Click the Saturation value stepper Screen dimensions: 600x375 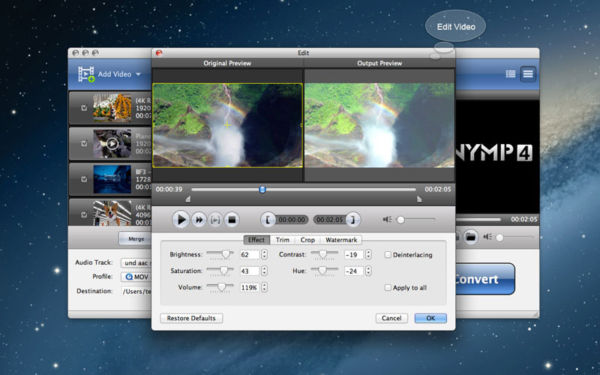coord(264,271)
